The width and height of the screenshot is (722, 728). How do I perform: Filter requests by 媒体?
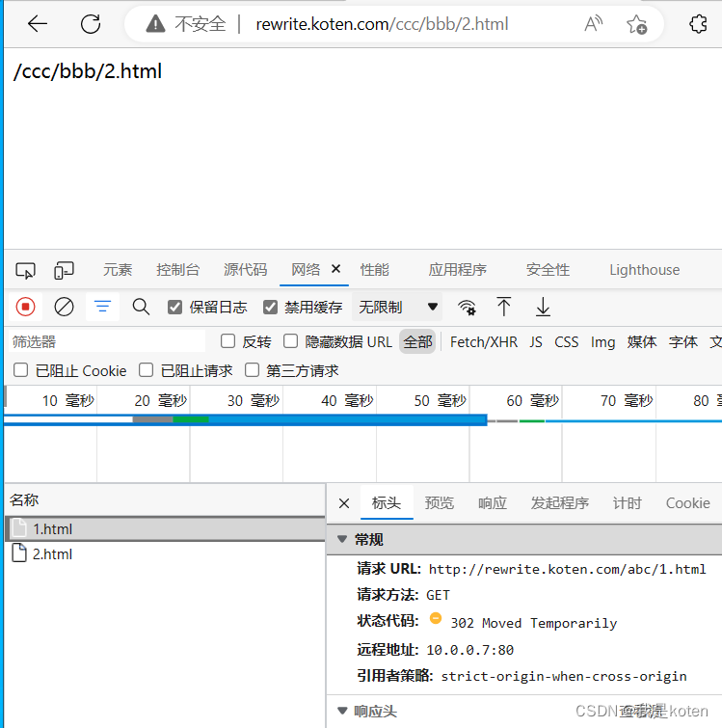point(642,342)
